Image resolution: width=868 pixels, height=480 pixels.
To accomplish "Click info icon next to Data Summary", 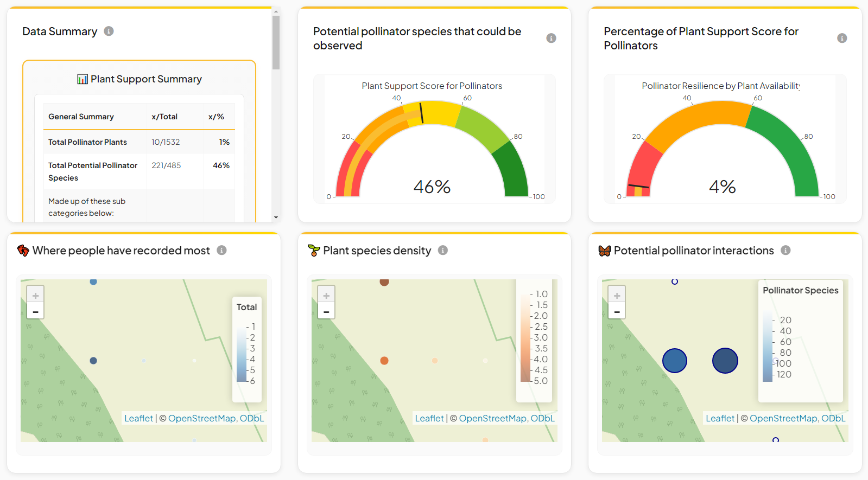I will tap(109, 31).
